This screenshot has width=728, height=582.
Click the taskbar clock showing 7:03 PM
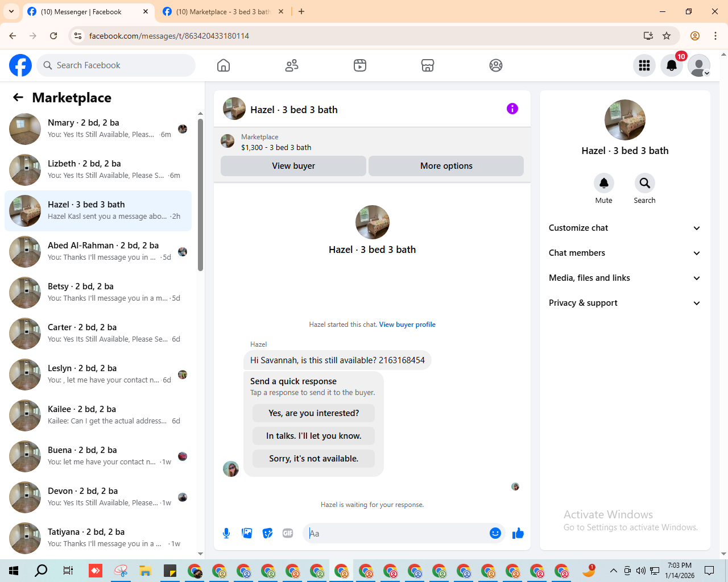680,571
